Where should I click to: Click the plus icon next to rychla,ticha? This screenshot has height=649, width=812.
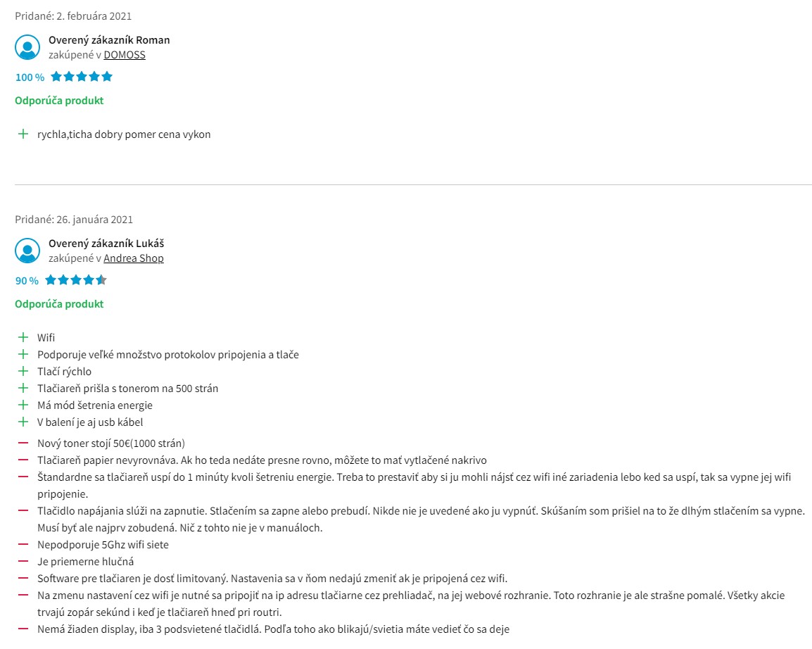point(23,134)
